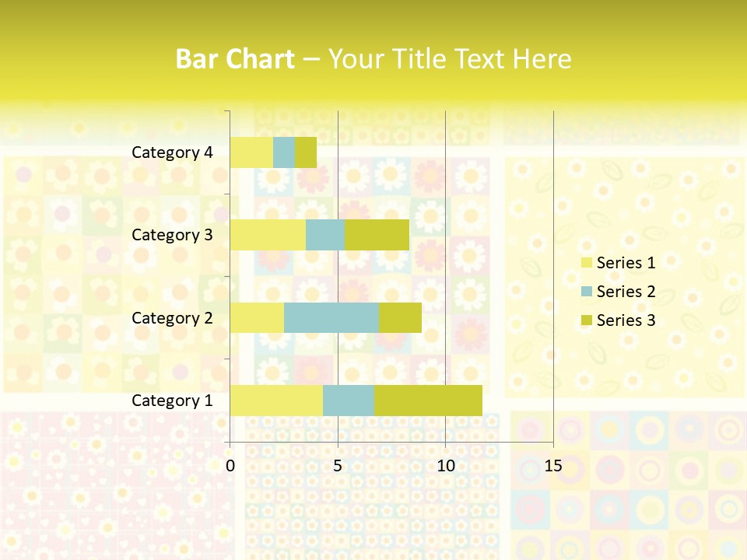The width and height of the screenshot is (747, 560).
Task: Click the Series 3 segment of Category 1 bar
Action: (428, 400)
